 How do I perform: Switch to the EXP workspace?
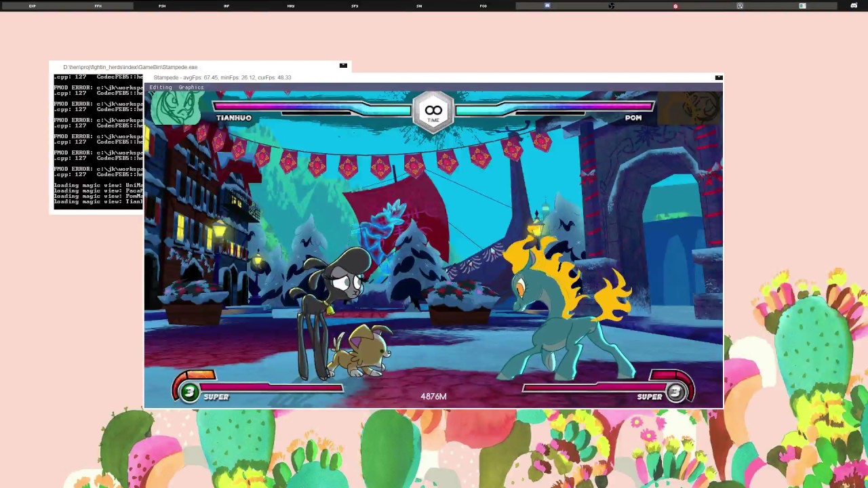(33, 5)
